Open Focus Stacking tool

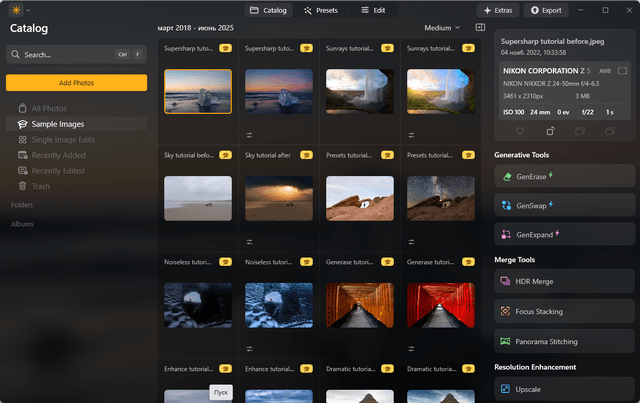click(564, 311)
